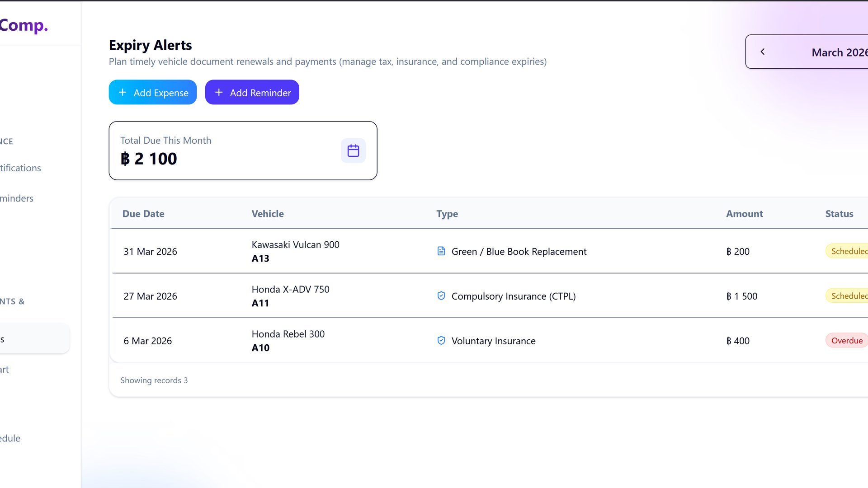This screenshot has width=868, height=488.
Task: Click the Voluntary Insurance type
Action: click(494, 341)
